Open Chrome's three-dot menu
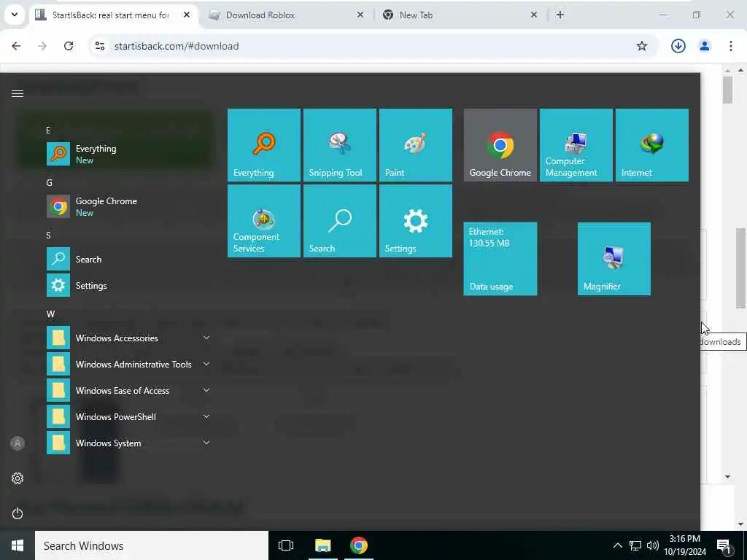 coord(731,46)
